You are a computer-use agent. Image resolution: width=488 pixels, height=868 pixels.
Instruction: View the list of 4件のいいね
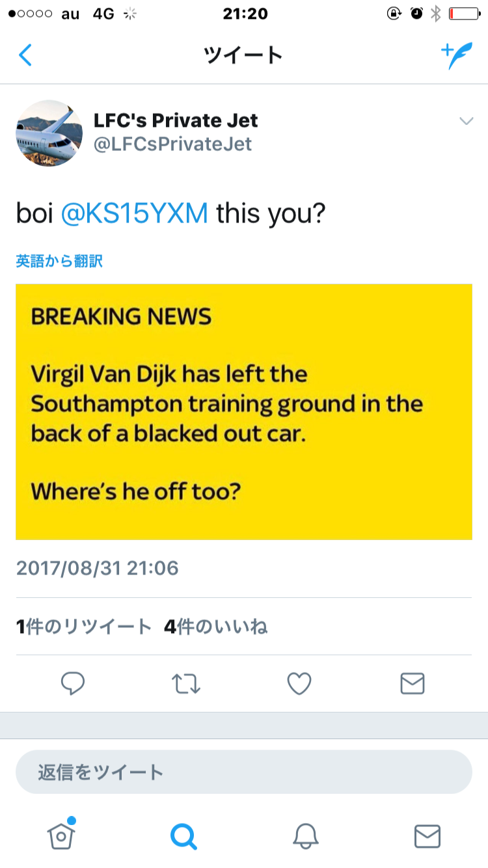(x=216, y=627)
